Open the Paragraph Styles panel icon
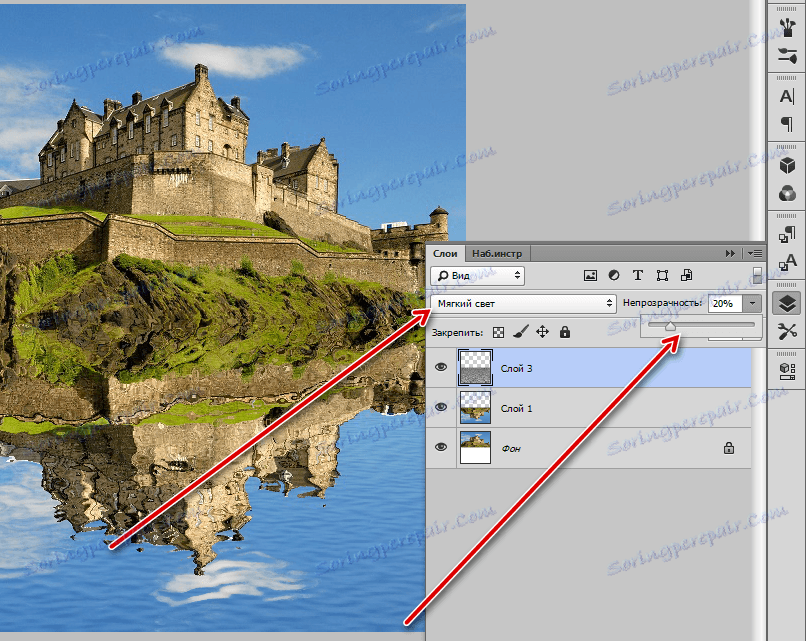806x641 pixels. click(786, 234)
